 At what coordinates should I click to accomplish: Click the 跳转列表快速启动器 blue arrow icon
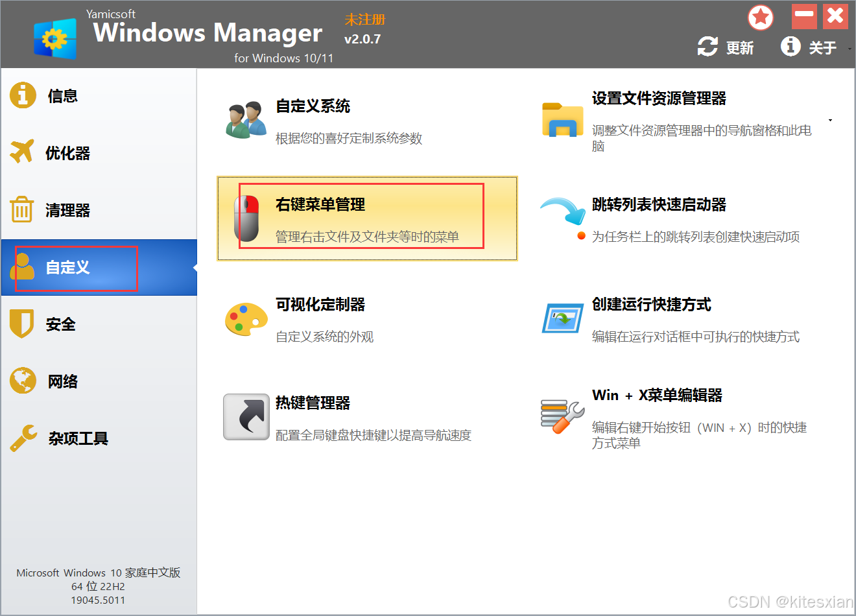pyautogui.click(x=563, y=213)
